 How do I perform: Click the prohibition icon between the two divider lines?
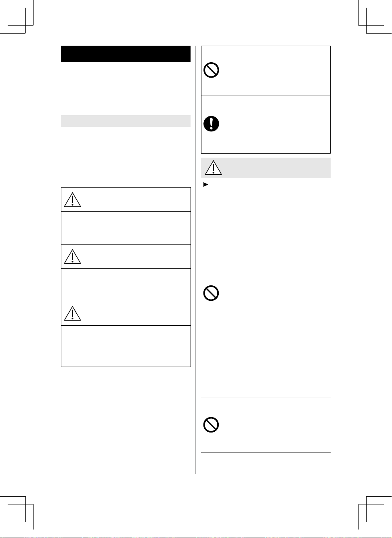click(211, 425)
